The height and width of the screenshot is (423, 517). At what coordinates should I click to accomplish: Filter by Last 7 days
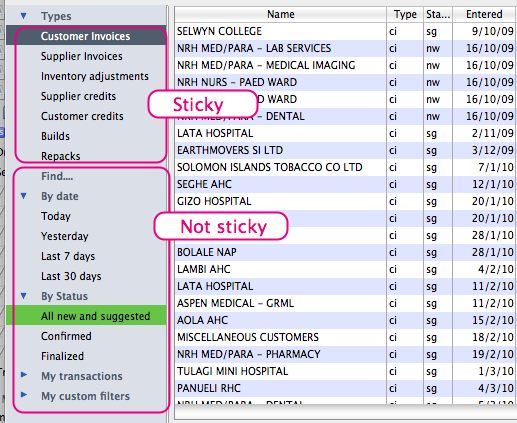pyautogui.click(x=86, y=256)
